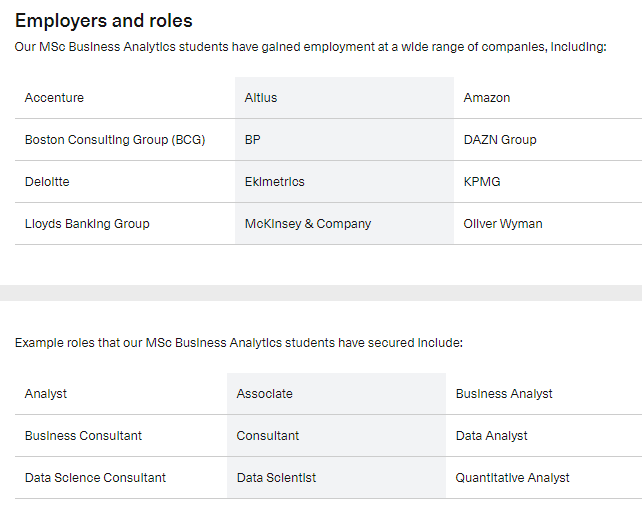Select the DAZN Group cell

coord(548,140)
